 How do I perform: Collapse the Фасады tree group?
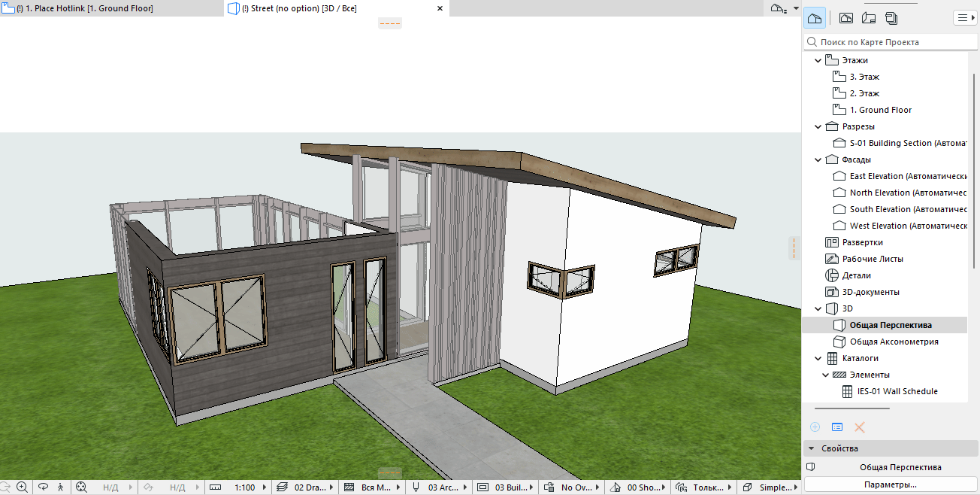[818, 159]
